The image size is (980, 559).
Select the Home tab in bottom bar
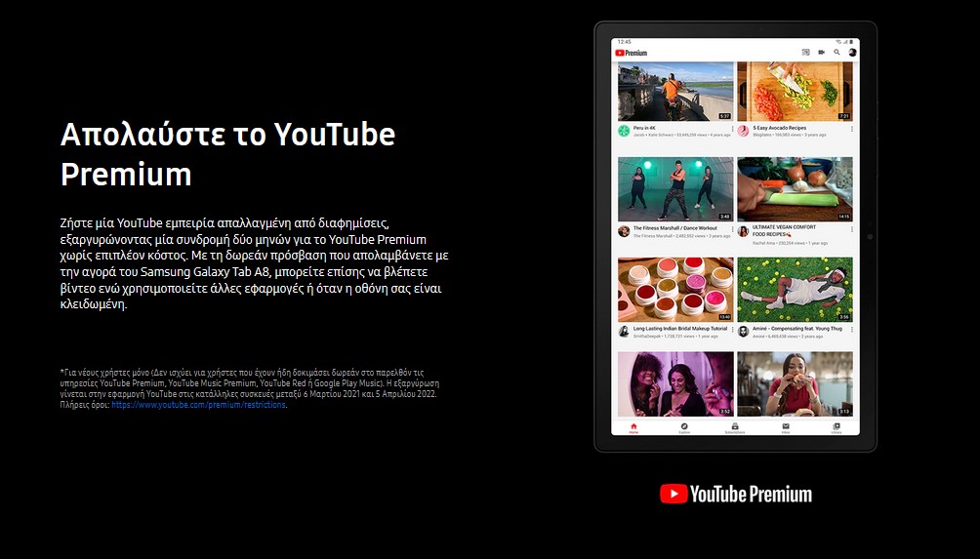(x=633, y=428)
